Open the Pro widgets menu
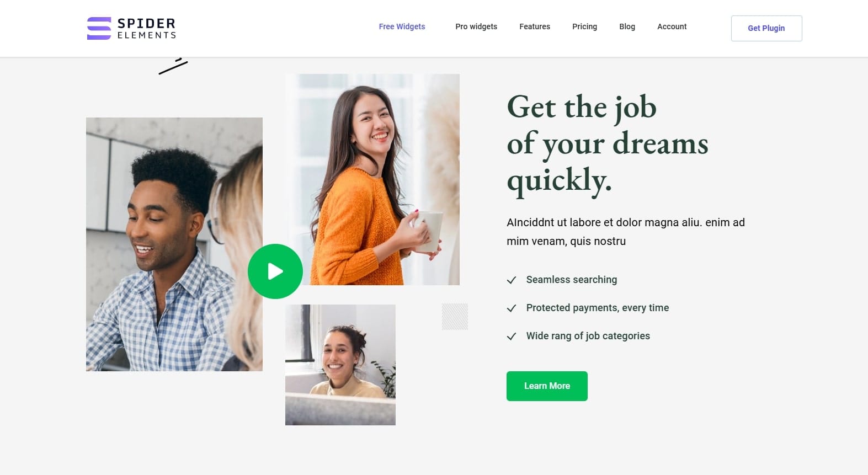The width and height of the screenshot is (868, 475). click(476, 26)
